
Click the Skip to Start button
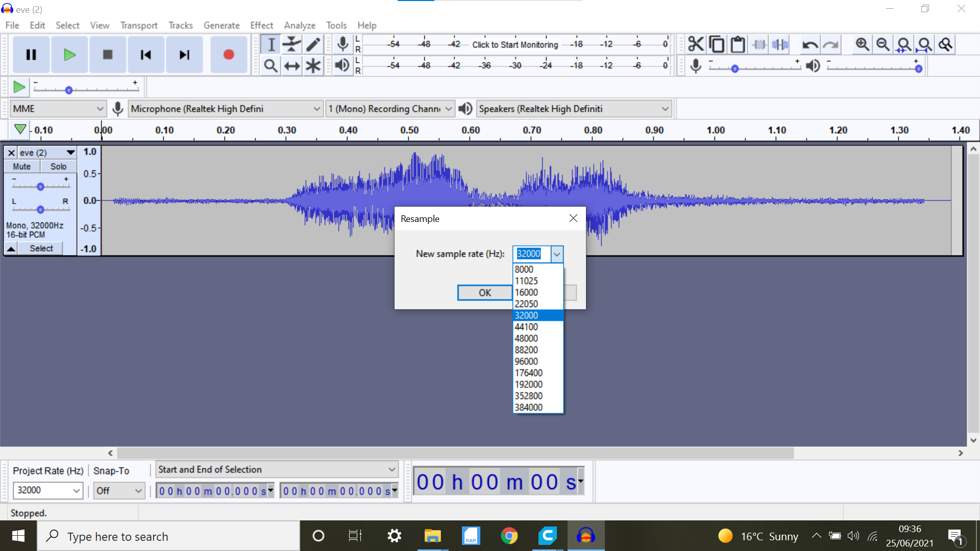click(x=145, y=55)
